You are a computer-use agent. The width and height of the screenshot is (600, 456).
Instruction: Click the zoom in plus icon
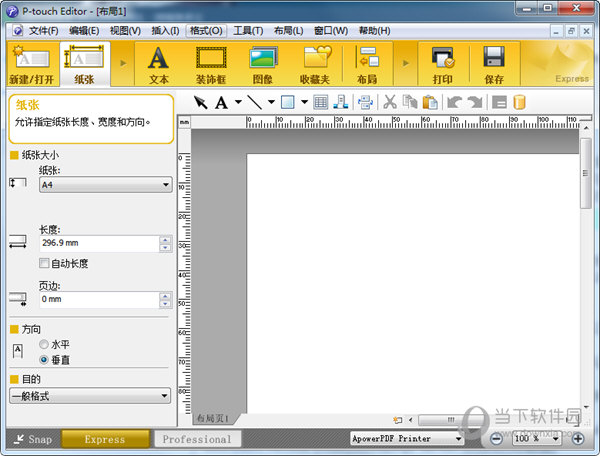click(578, 438)
